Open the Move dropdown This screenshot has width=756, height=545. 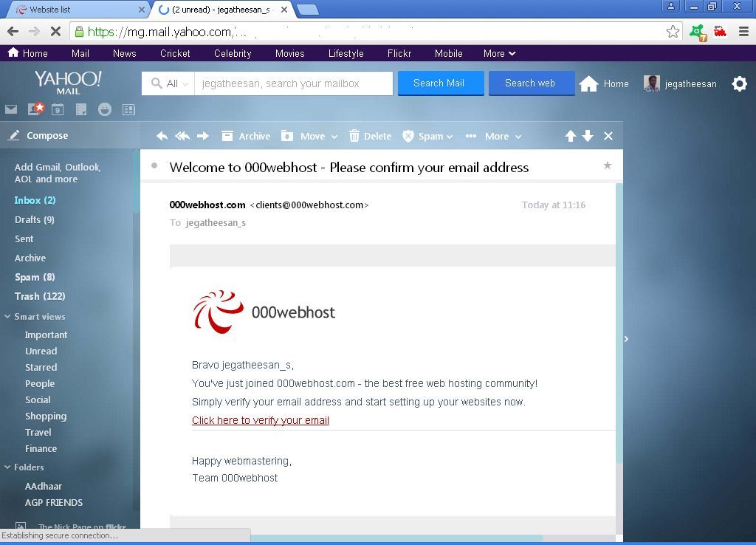(309, 136)
